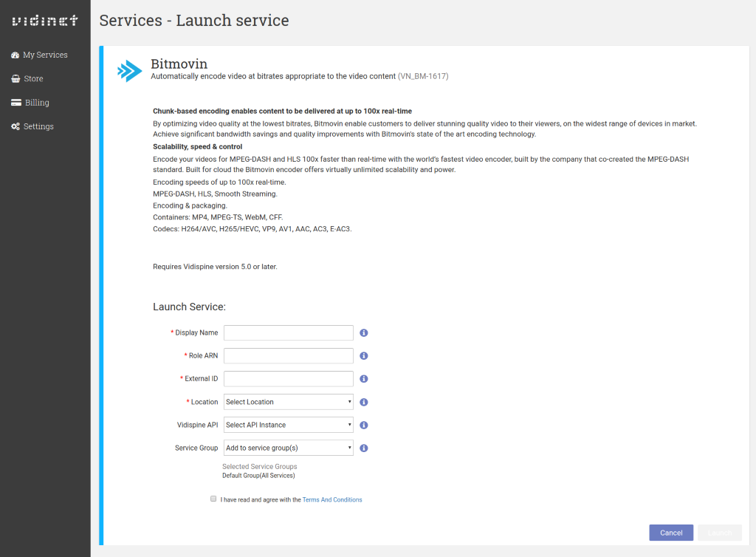Click info icon beside Vidispine API
756x557 pixels.
coord(364,426)
